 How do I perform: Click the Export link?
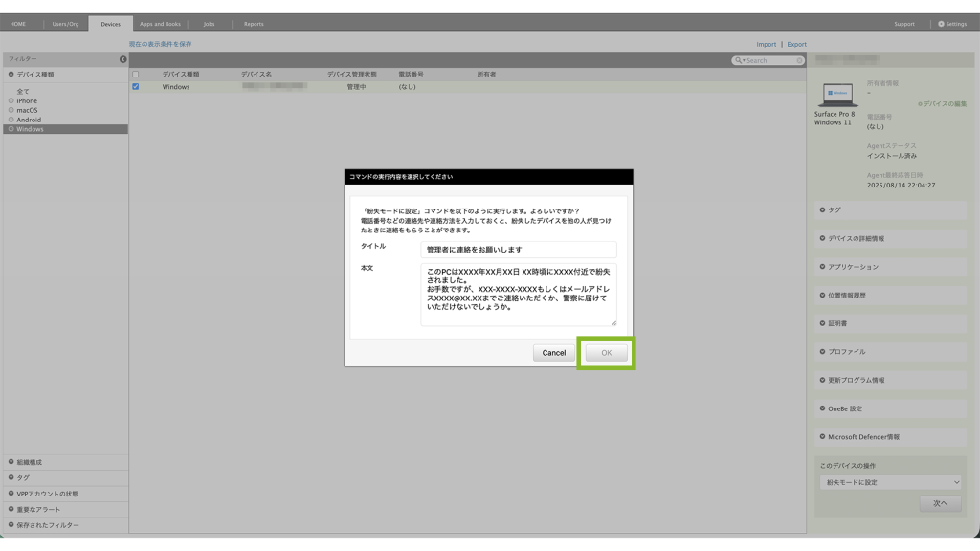796,44
